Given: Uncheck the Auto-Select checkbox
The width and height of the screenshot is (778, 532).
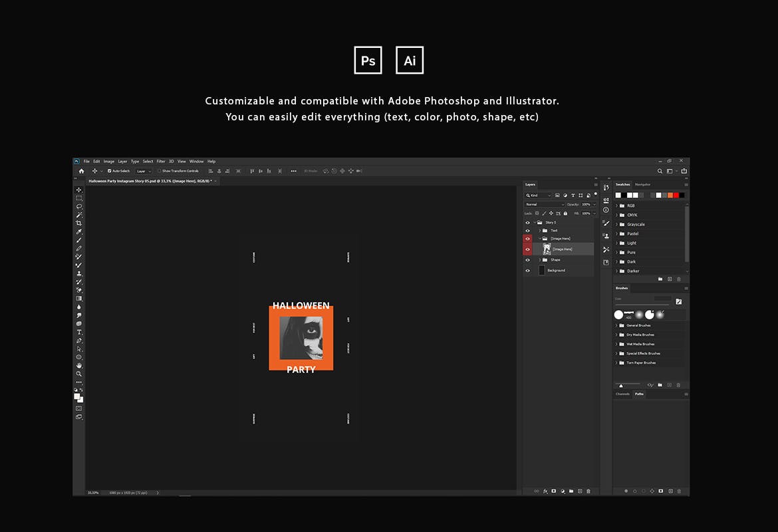Looking at the screenshot, I should point(110,171).
